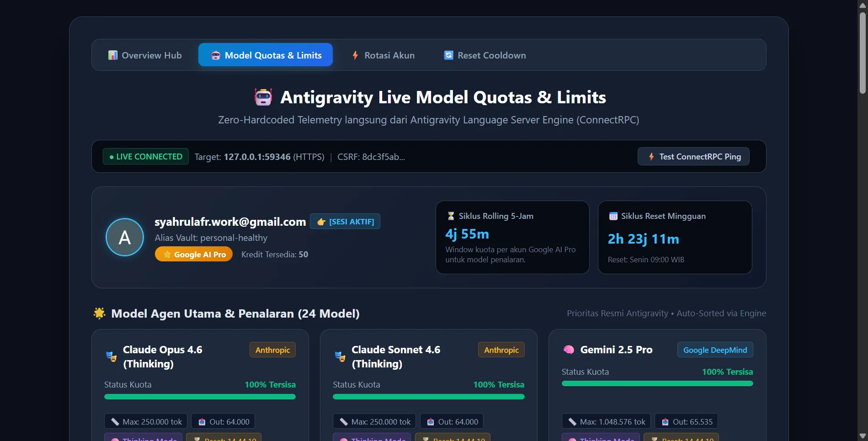
Task: Click the scrollbar down arrow
Action: (863, 436)
